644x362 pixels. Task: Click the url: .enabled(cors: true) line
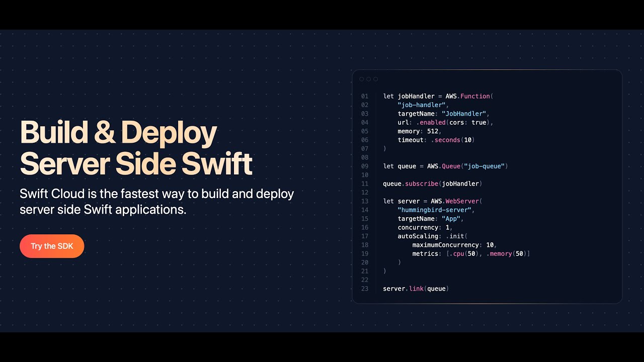(445, 122)
